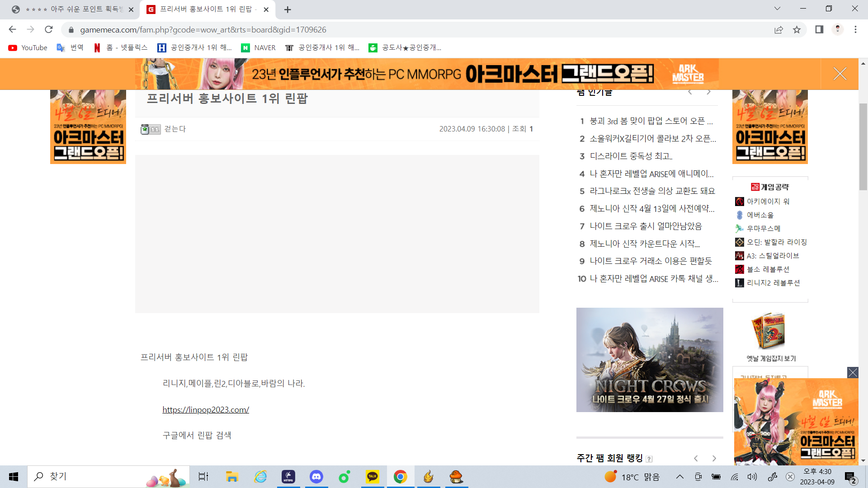The width and height of the screenshot is (868, 488).
Task: Open popular post 붕괴 3rd 봄 맞이 팝업 스토어
Action: pyautogui.click(x=651, y=121)
